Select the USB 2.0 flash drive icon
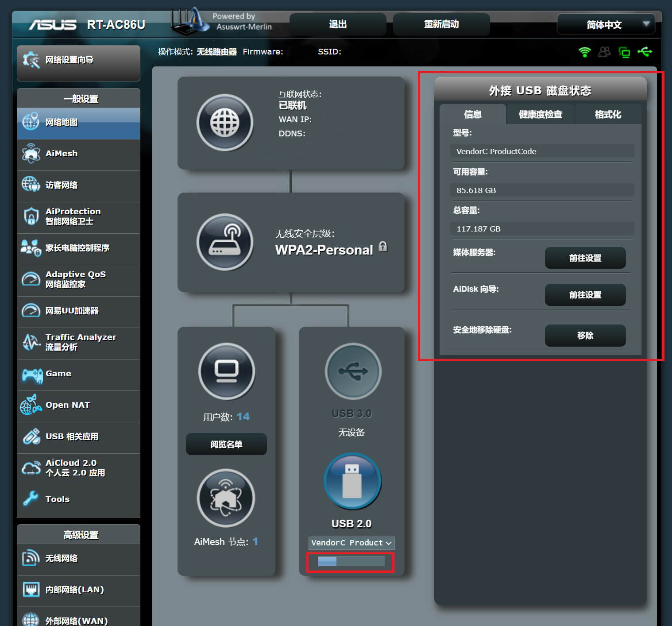The image size is (672, 626). coord(352,481)
